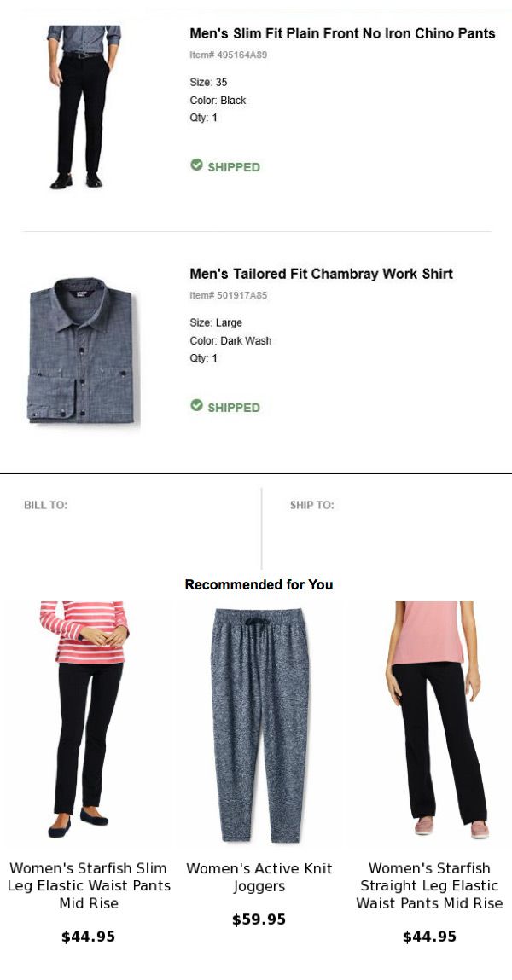The width and height of the screenshot is (512, 980).
Task: Click Women's Starfish Straight Leg Elastic Waist Pants link
Action: (429, 885)
